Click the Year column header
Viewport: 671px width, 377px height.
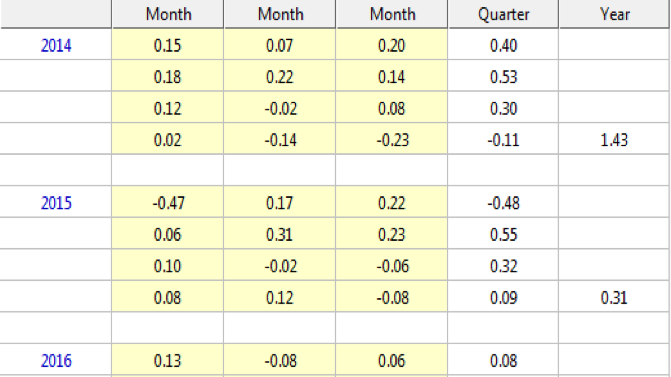615,14
